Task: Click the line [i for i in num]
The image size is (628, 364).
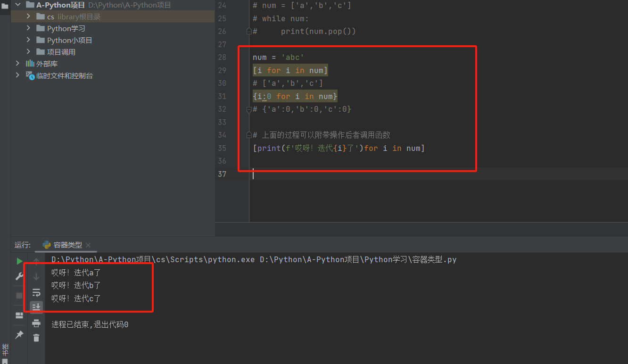Action: point(290,71)
